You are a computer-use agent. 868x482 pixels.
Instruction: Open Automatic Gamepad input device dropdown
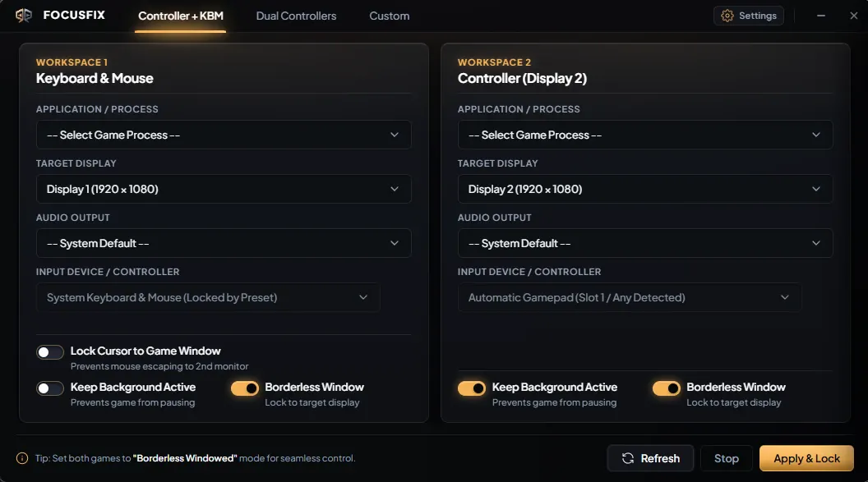coord(630,297)
